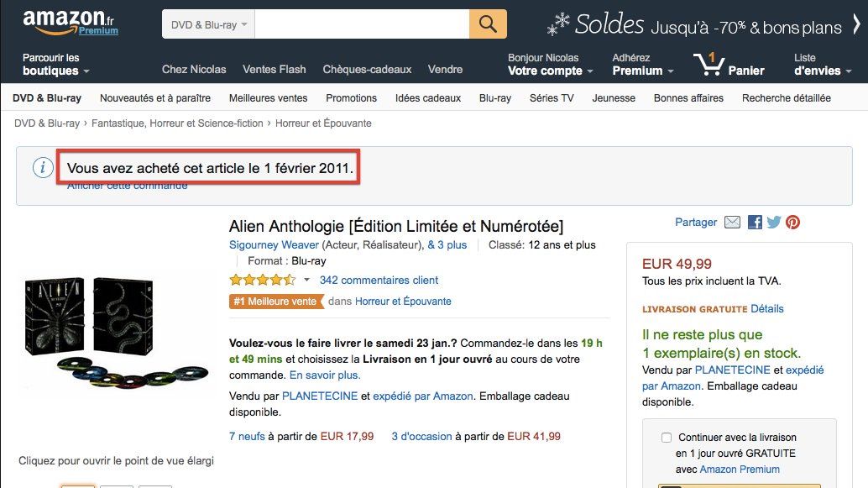Click the Sigourney Weaver link

(274, 245)
